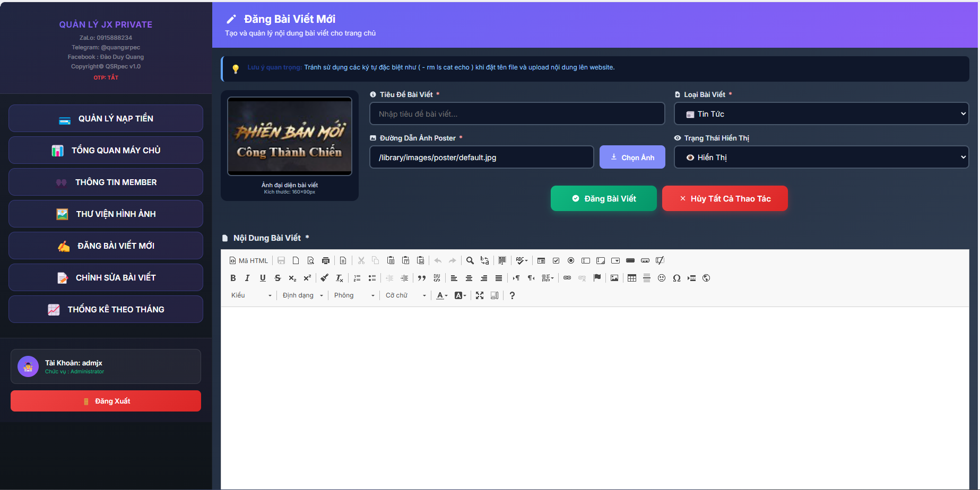Screen dimensions: 980x490
Task: Maximize the editor window
Action: coord(480,295)
